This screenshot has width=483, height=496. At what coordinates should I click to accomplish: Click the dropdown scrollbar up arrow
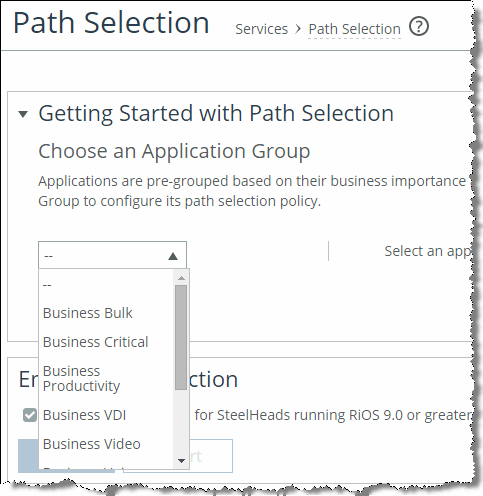click(181, 278)
